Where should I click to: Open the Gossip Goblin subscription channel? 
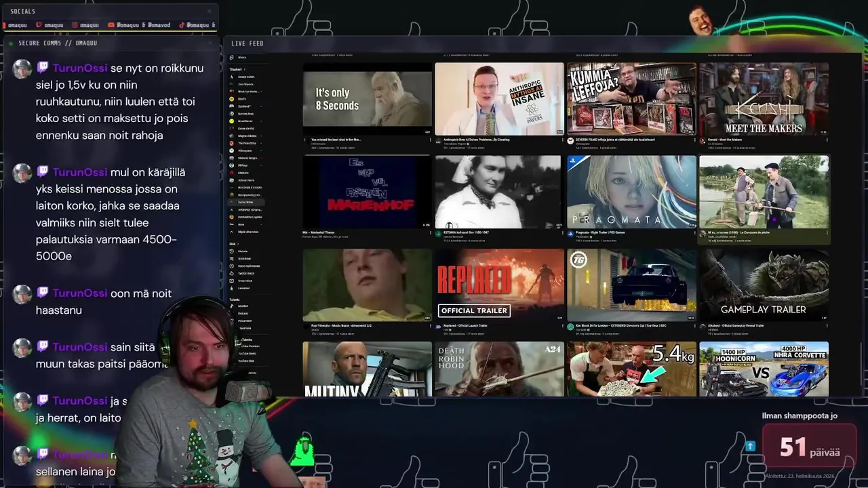click(246, 77)
